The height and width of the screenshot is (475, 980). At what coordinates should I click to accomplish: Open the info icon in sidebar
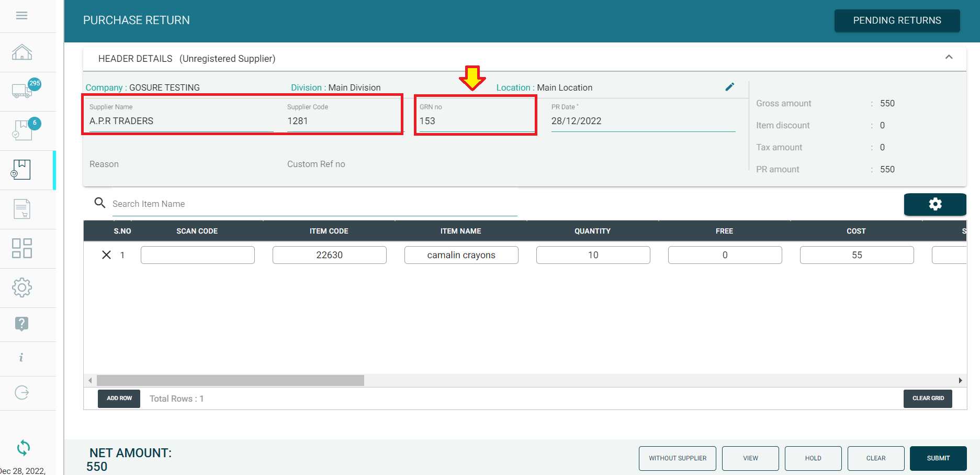[21, 358]
